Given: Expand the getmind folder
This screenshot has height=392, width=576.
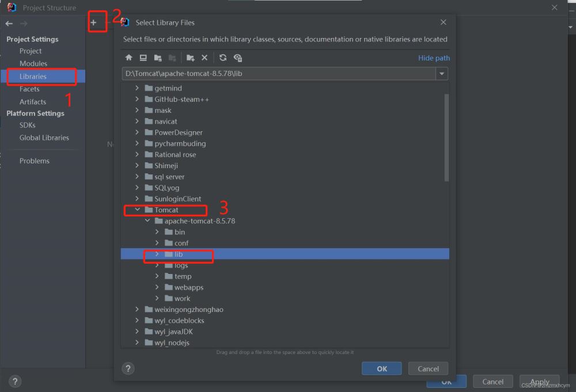Looking at the screenshot, I should click(x=137, y=87).
